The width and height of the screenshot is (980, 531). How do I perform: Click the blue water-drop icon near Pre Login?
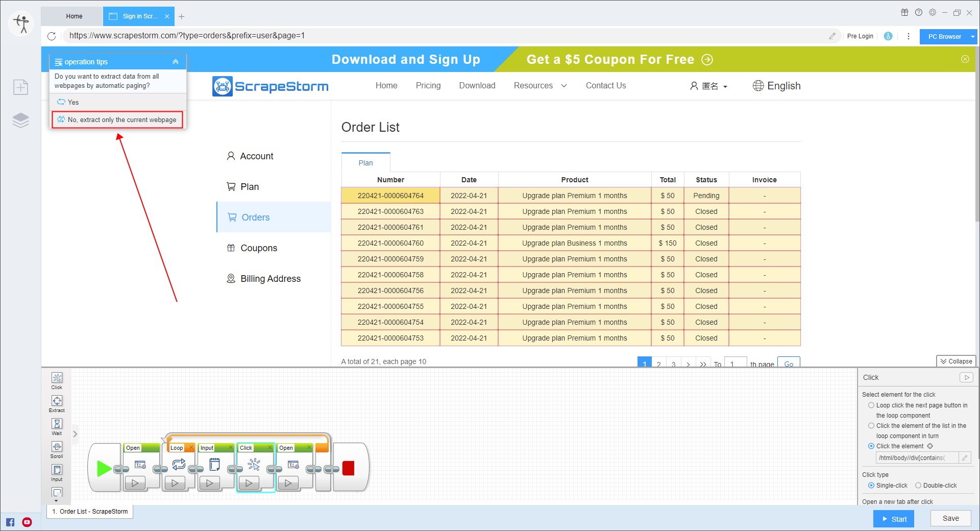coord(888,36)
